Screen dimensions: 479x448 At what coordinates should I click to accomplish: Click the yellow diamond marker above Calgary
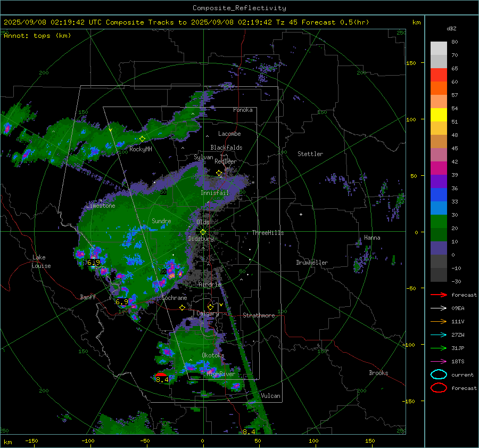[210, 307]
